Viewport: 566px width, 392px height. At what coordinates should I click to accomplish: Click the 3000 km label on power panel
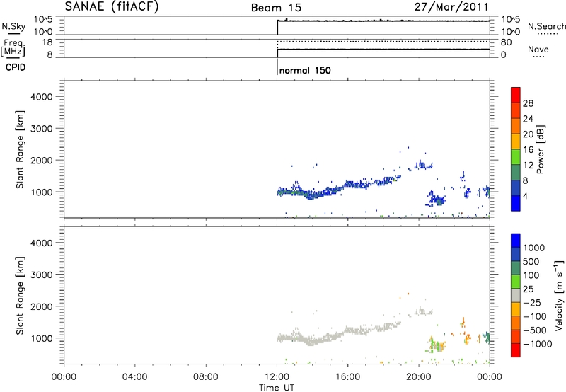point(42,129)
